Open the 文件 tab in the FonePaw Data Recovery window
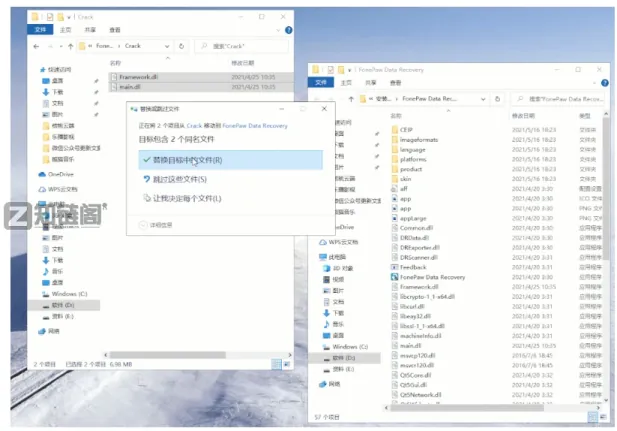Image resolution: width=617 pixels, height=431 pixels. (321, 82)
